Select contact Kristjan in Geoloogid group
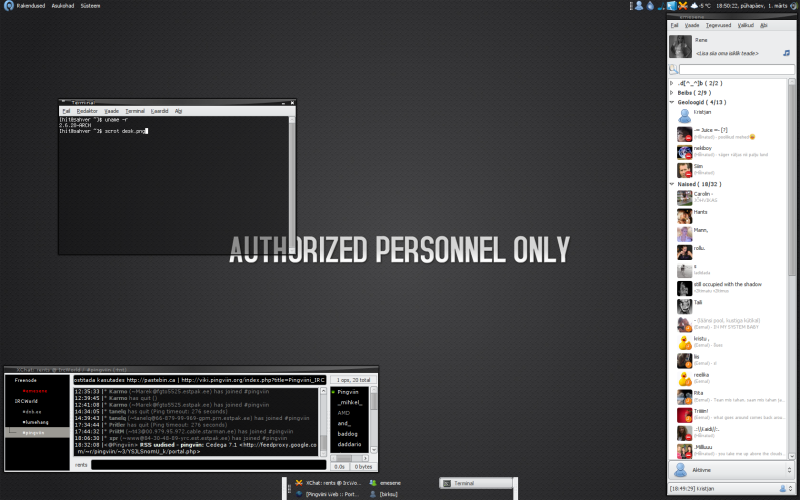The image size is (800, 500). click(728, 116)
